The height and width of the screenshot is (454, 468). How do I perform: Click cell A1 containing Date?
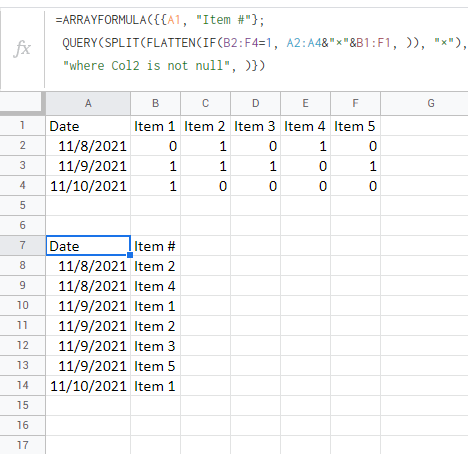[x=88, y=126]
